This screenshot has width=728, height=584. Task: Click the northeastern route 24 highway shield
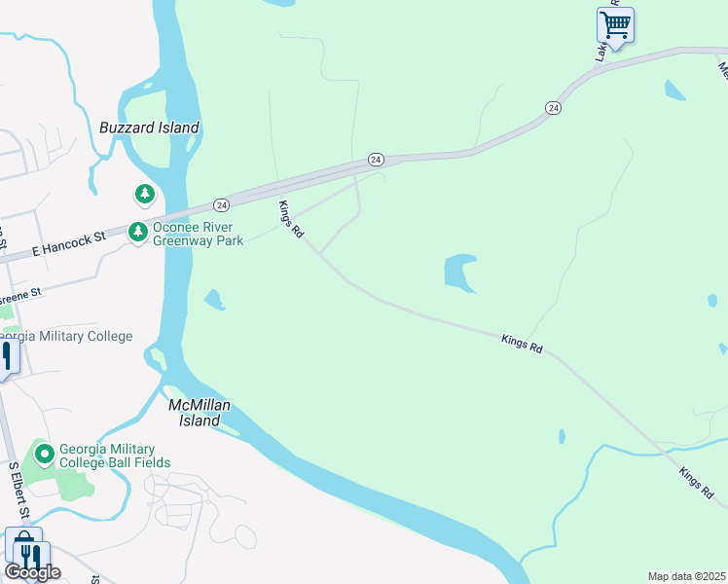tap(553, 108)
